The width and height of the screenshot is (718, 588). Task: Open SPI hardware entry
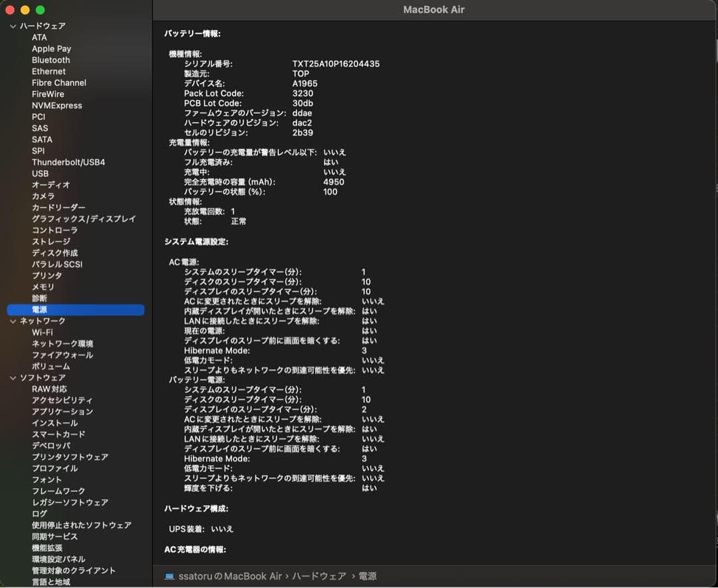click(39, 151)
